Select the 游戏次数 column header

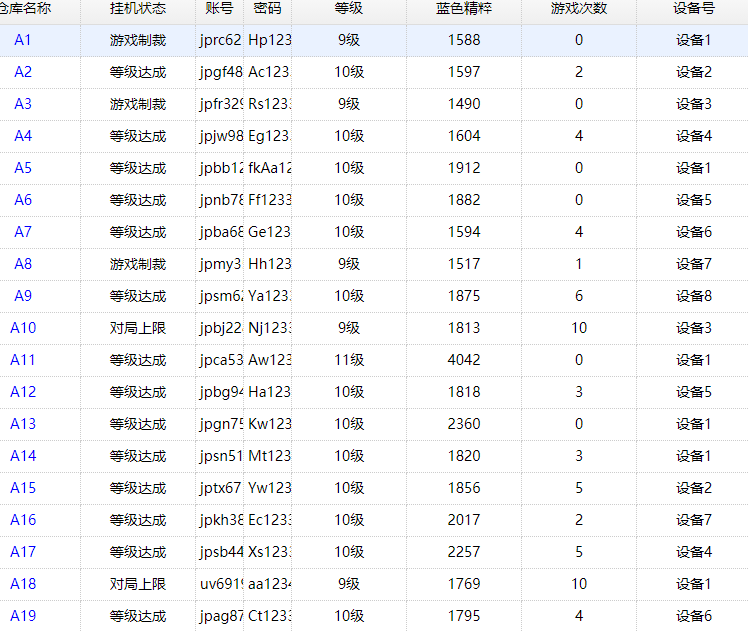579,8
